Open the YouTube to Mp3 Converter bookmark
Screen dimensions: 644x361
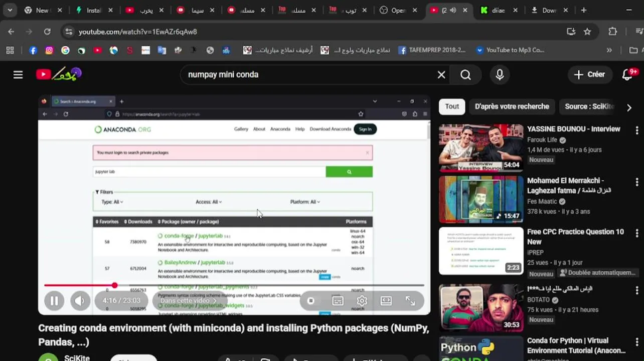(510, 50)
